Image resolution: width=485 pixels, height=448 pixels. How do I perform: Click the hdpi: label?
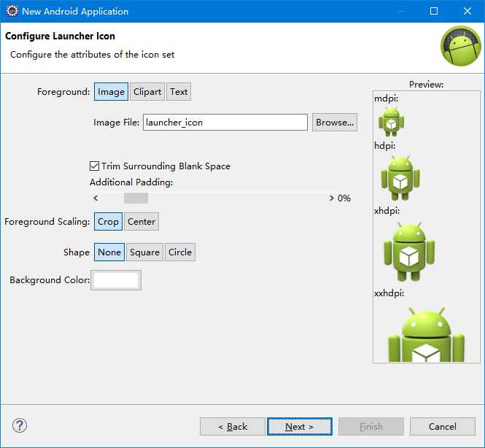pos(385,146)
